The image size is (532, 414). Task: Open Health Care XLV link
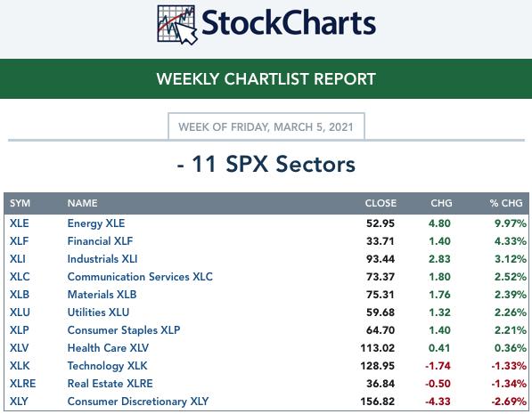click(108, 348)
